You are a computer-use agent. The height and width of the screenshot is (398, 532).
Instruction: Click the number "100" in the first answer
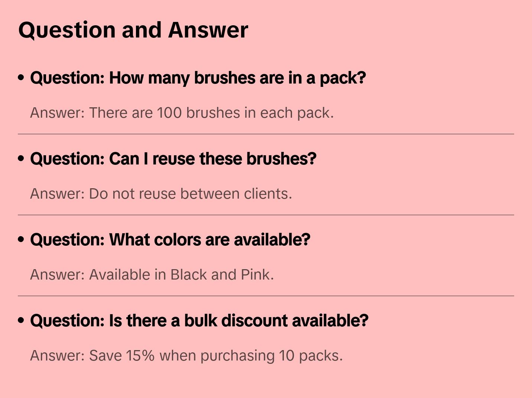point(169,113)
